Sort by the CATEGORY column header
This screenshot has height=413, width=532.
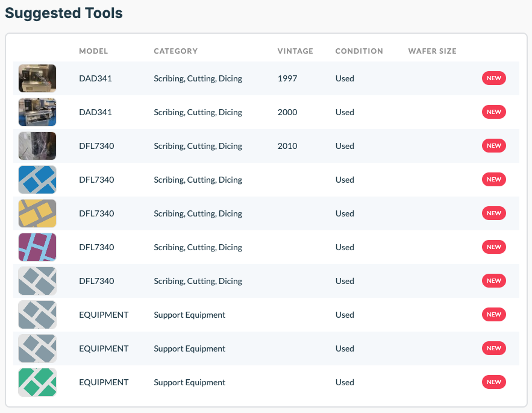tap(175, 51)
